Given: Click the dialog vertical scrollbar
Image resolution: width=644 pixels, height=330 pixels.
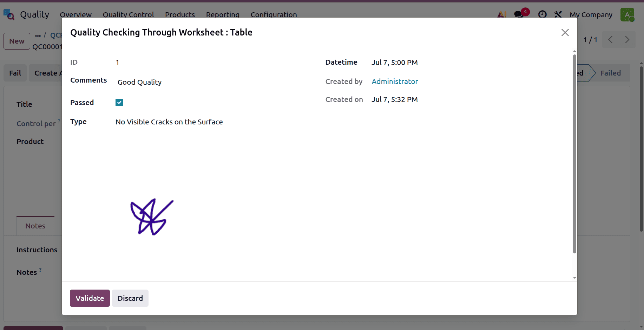Looking at the screenshot, I should [x=574, y=154].
